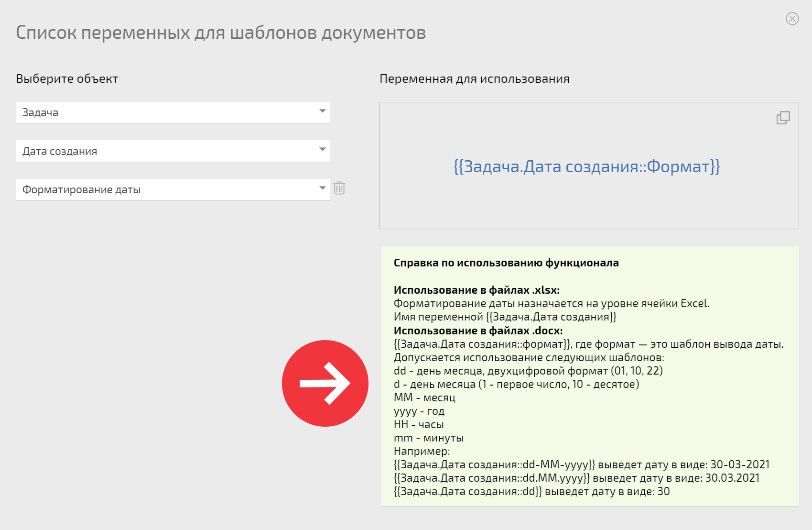The width and height of the screenshot is (812, 530).
Task: Click the Использование в файлах .docx: heading
Action: click(x=478, y=331)
